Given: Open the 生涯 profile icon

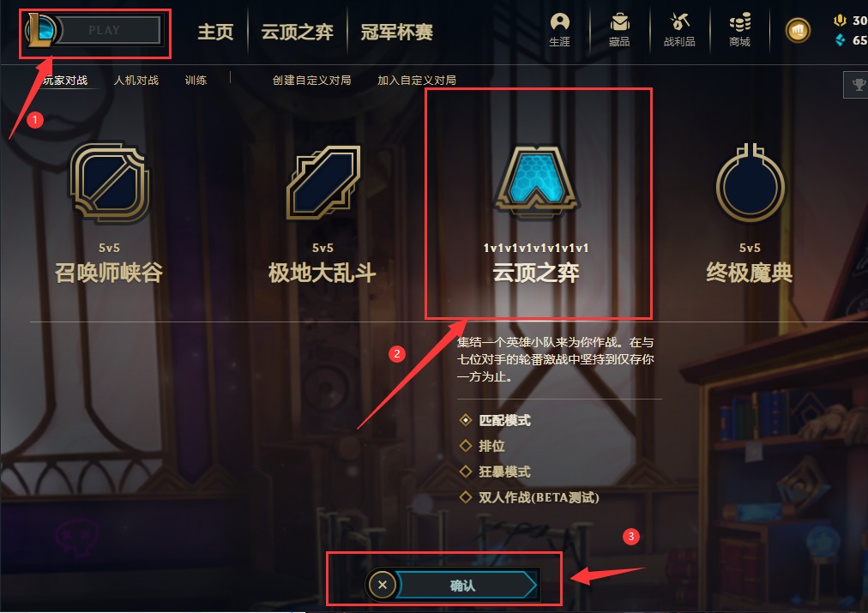Looking at the screenshot, I should [x=560, y=30].
